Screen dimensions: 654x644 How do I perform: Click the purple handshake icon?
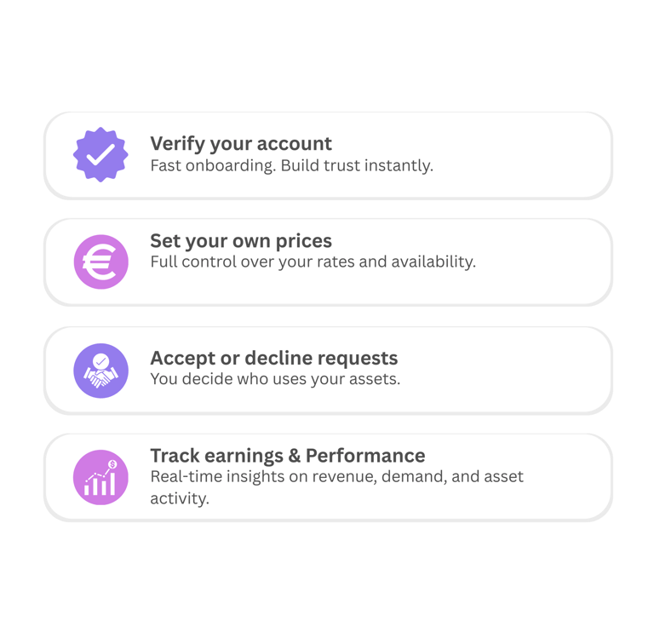coord(100,371)
